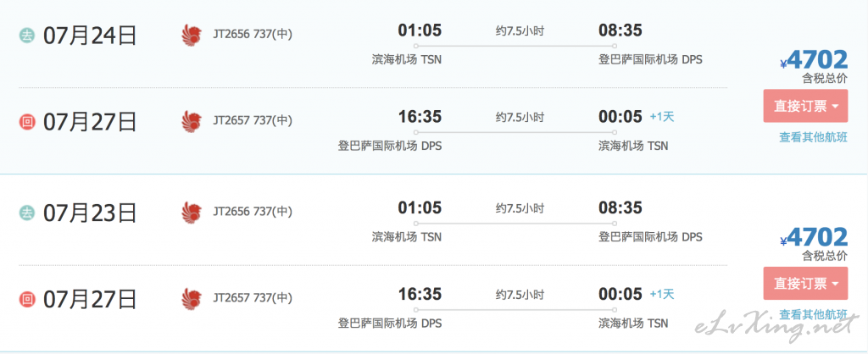
Task: Click flight number JT2656 on 07月24日
Action: (x=231, y=34)
